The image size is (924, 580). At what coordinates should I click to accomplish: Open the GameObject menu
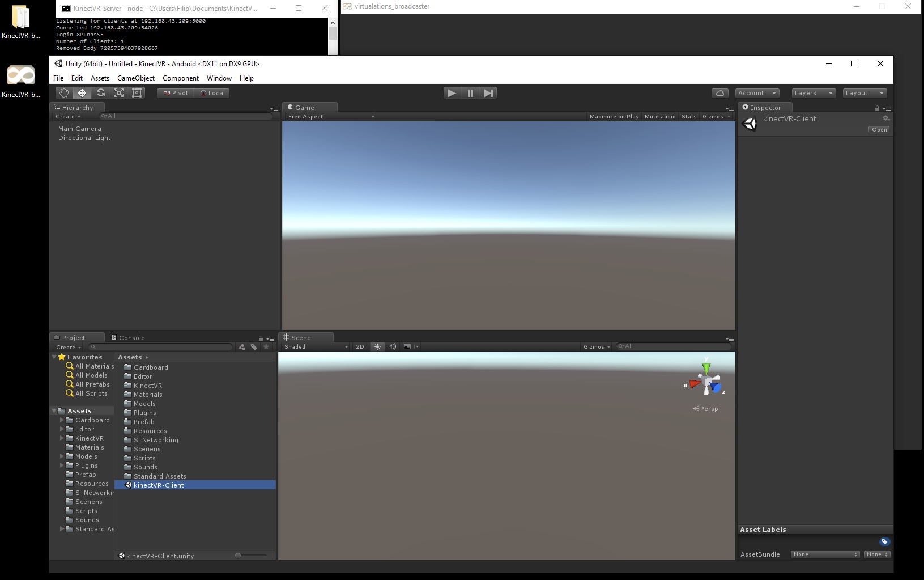(x=135, y=78)
